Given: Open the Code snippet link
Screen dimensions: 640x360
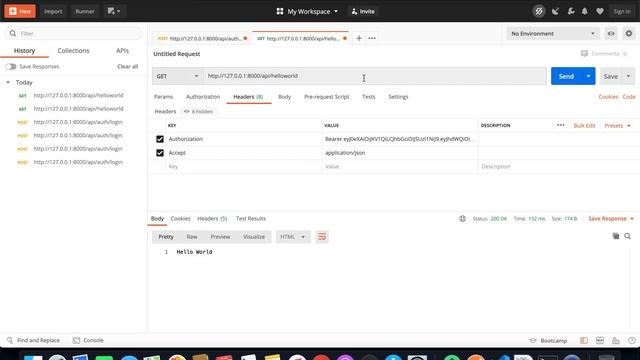Looking at the screenshot, I should [629, 97].
